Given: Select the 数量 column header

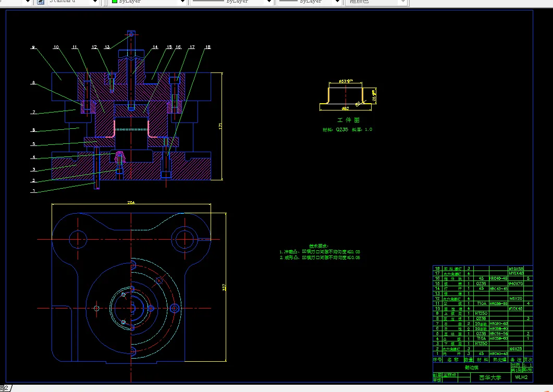Looking at the screenshot, I should point(469,360).
